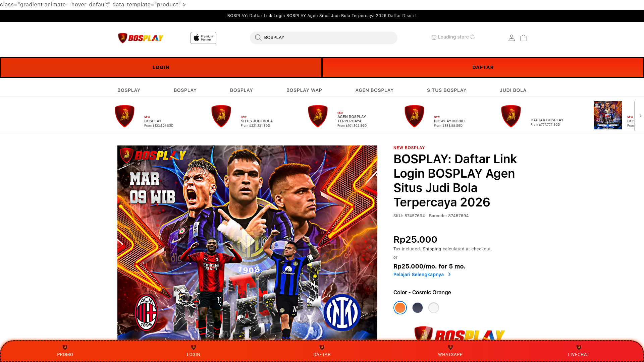Image resolution: width=644 pixels, height=362 pixels.
Task: Click the Rp25.000/mo. for 5 mo. text
Action: [429, 266]
